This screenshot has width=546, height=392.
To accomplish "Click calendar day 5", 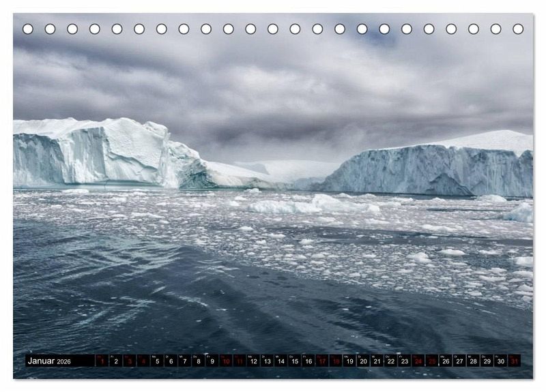I will coord(157,361).
